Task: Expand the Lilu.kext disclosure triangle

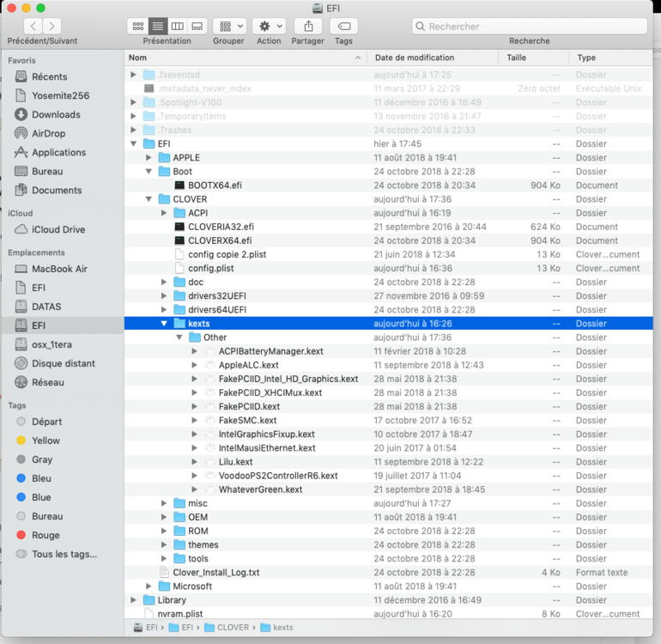Action: [194, 462]
